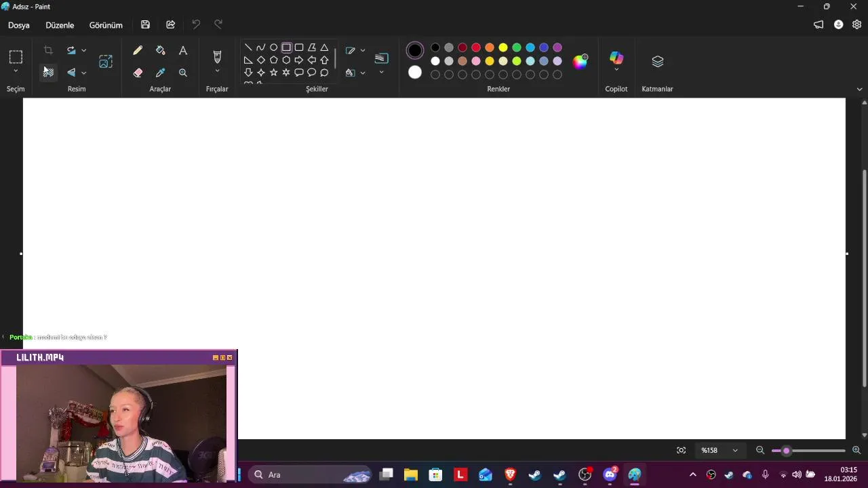Select the Fill bucket tool
This screenshot has width=868, height=488.
click(x=160, y=51)
